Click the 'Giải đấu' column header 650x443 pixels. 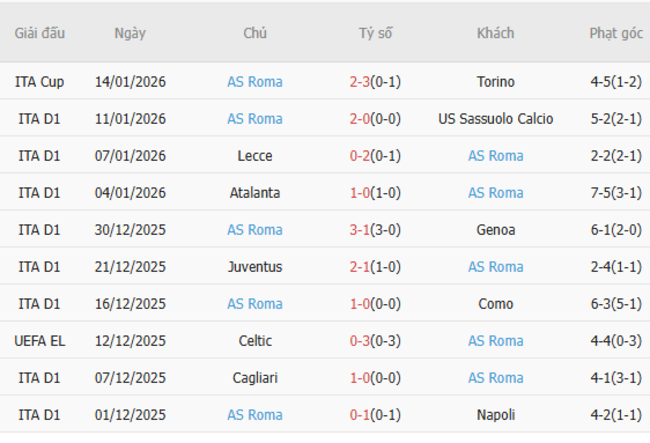(40, 33)
